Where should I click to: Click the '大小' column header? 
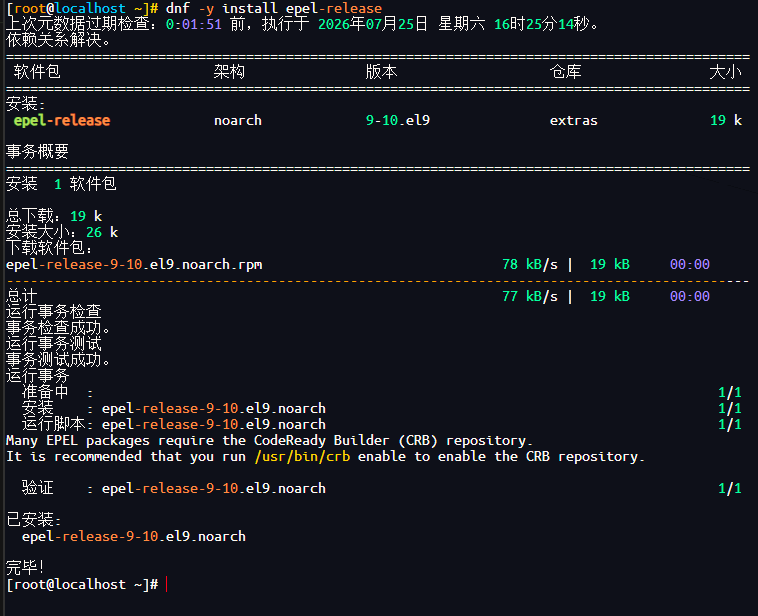pyautogui.click(x=725, y=72)
